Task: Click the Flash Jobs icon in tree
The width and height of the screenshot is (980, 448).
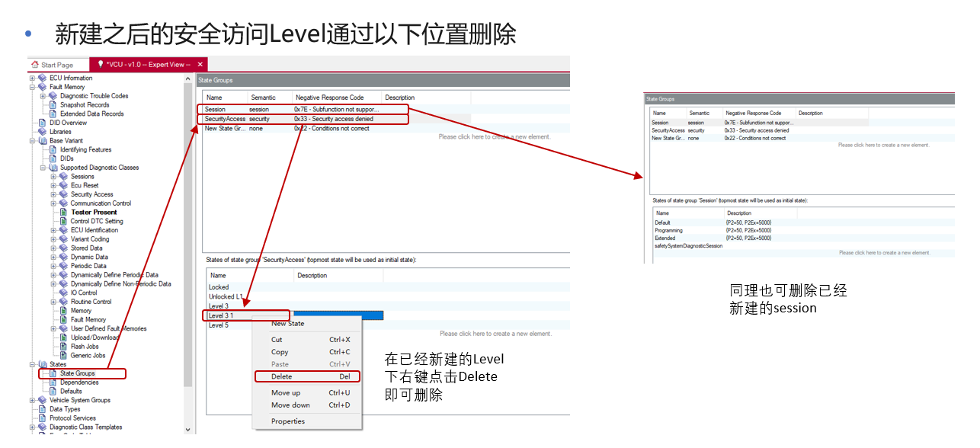Action: click(63, 347)
